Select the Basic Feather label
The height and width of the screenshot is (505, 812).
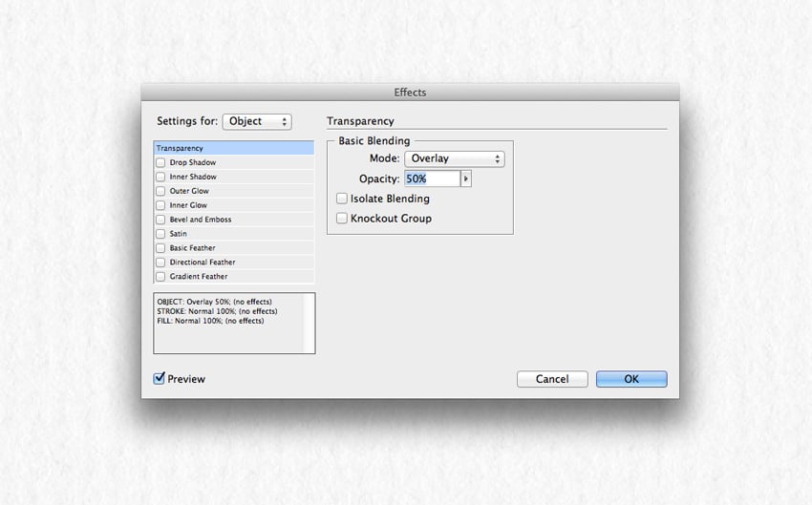coord(193,248)
